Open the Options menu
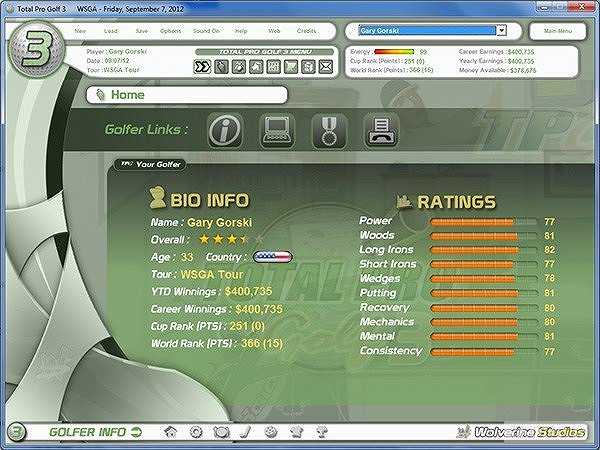 (170, 31)
